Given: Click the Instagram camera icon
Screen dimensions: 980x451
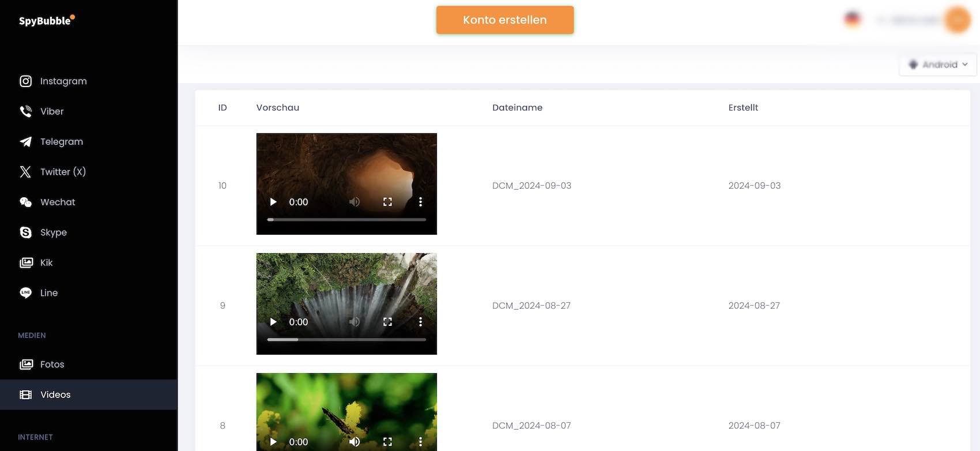Looking at the screenshot, I should 26,81.
